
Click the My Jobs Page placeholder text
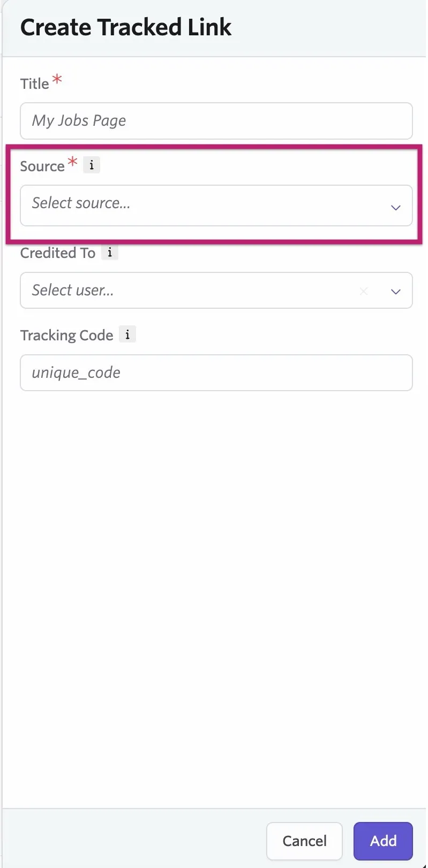tap(79, 120)
